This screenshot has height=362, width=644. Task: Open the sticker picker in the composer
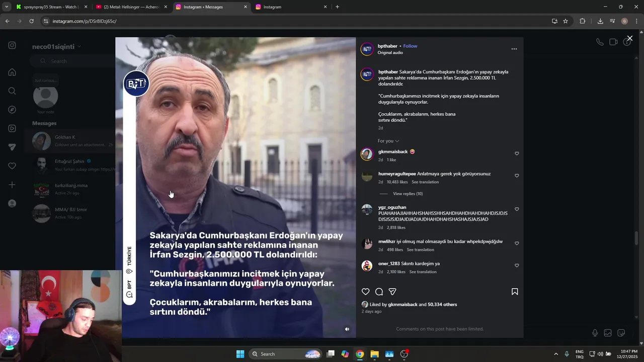click(x=621, y=333)
